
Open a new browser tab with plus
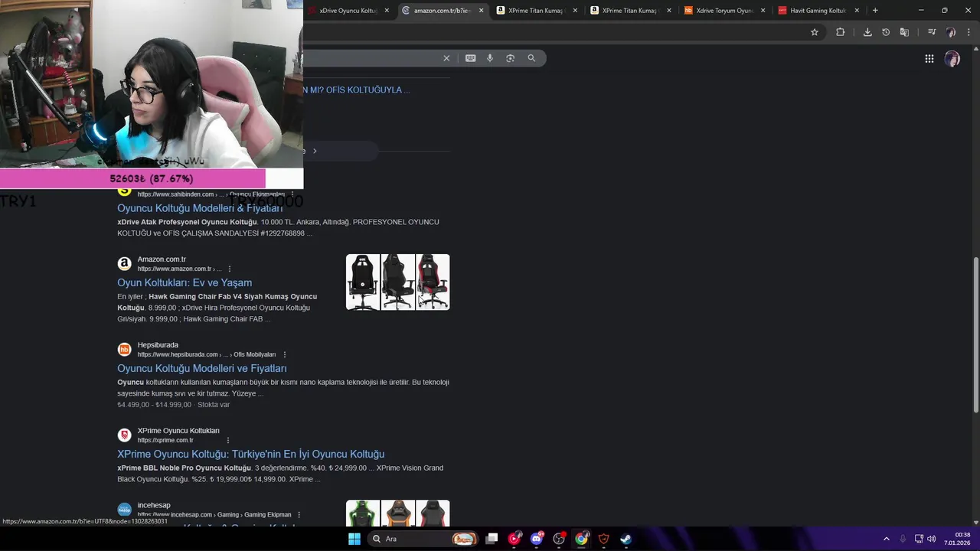(x=875, y=11)
